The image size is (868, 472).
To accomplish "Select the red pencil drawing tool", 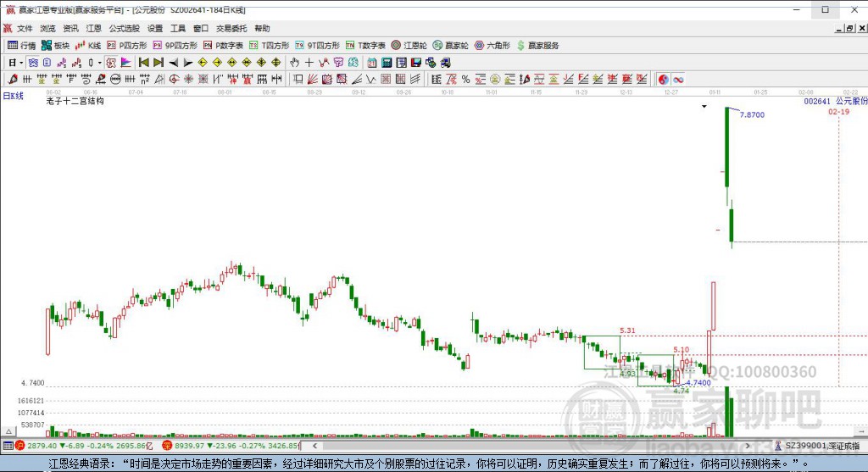I will point(13,80).
